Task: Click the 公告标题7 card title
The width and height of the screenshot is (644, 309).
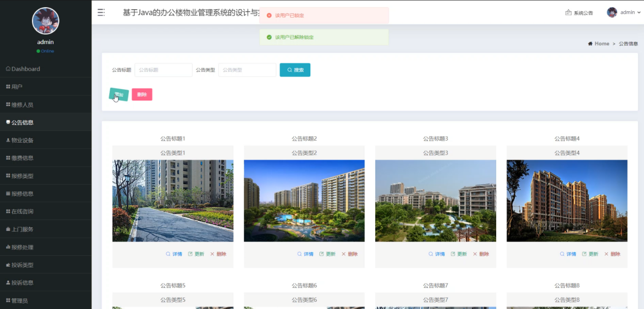Action: coord(436,286)
